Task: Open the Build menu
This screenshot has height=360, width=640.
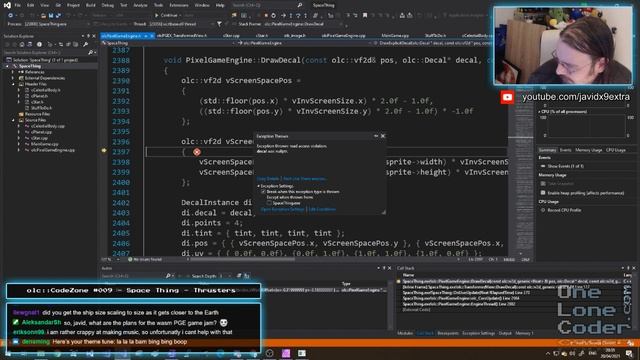Action: coord(91,5)
